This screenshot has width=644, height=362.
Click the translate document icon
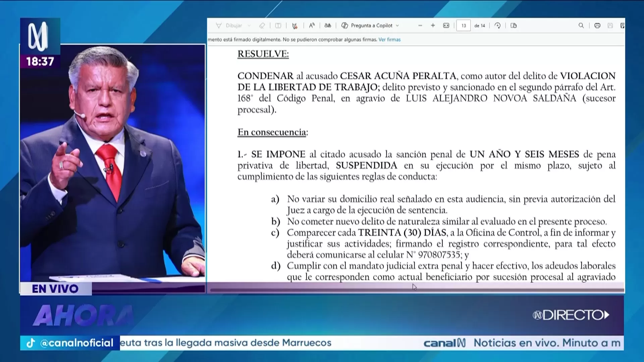pyautogui.click(x=328, y=25)
